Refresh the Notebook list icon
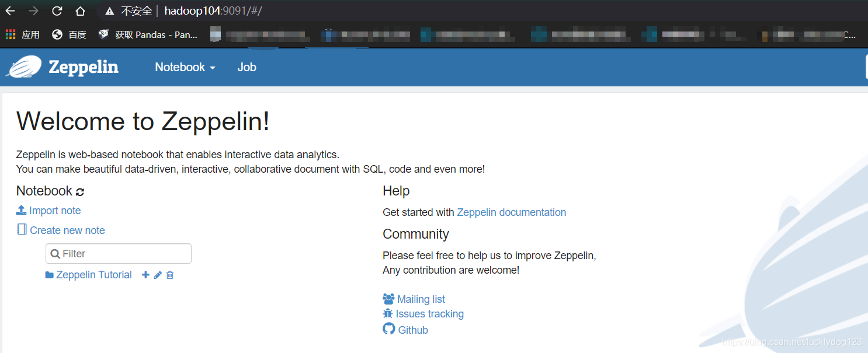This screenshot has width=868, height=353. (80, 191)
